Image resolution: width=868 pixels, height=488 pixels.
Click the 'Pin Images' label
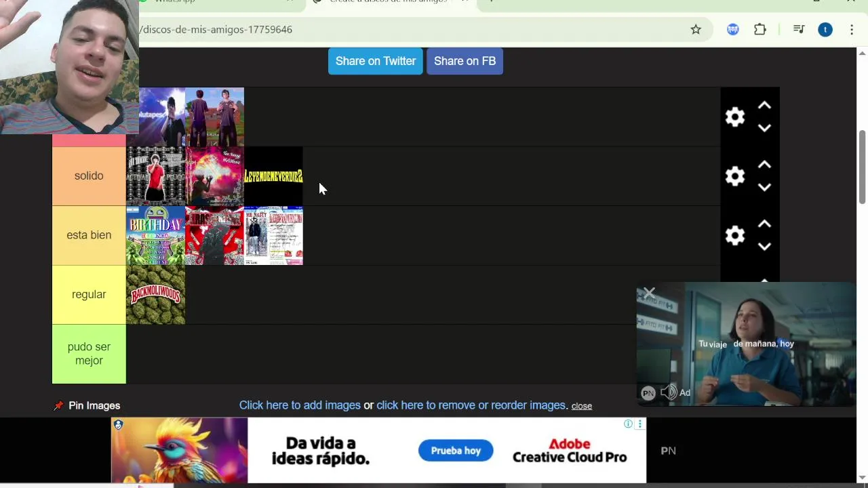click(x=94, y=405)
